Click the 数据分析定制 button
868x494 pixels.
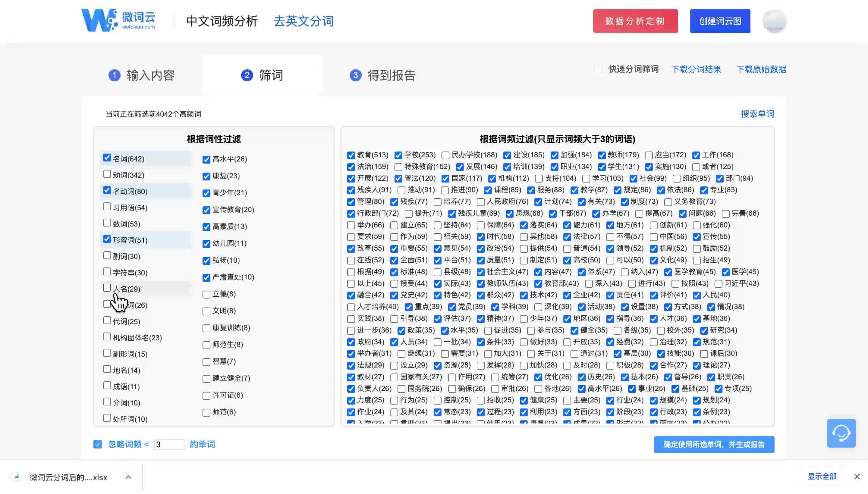coord(635,21)
